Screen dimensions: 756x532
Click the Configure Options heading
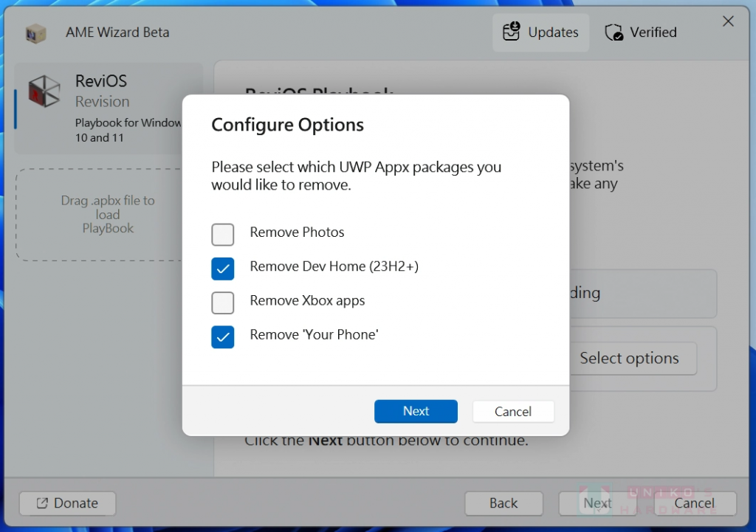pos(287,125)
